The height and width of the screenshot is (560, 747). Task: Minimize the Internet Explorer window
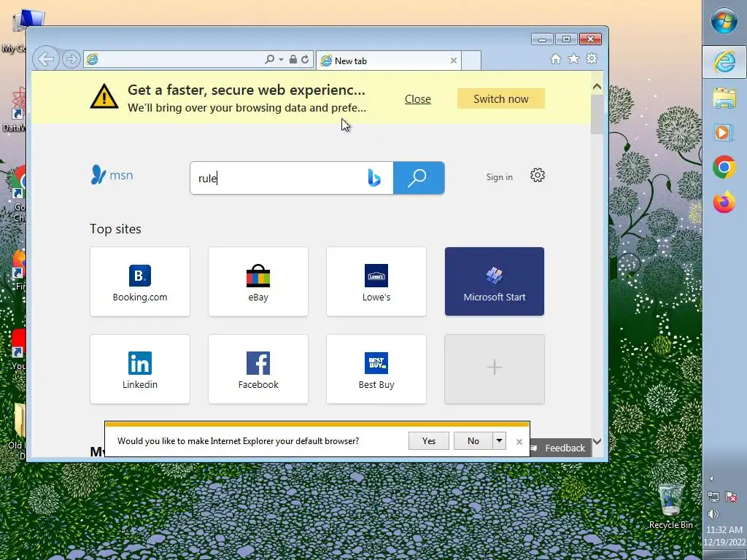click(542, 39)
